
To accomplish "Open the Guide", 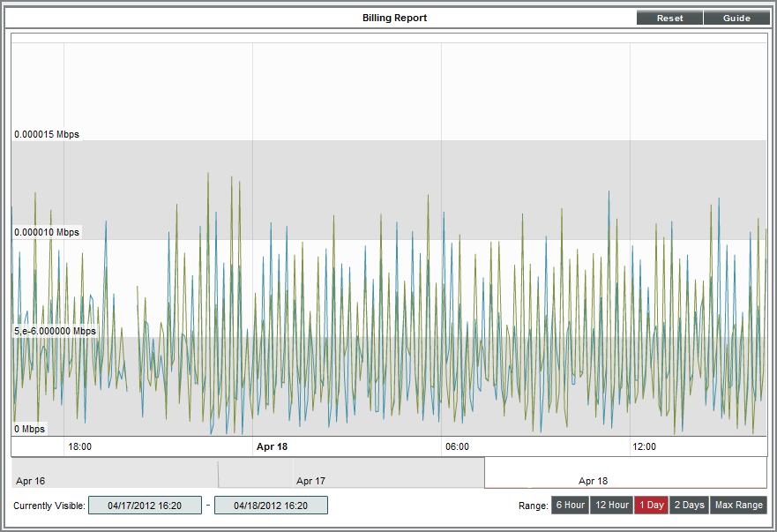I will pyautogui.click(x=736, y=18).
